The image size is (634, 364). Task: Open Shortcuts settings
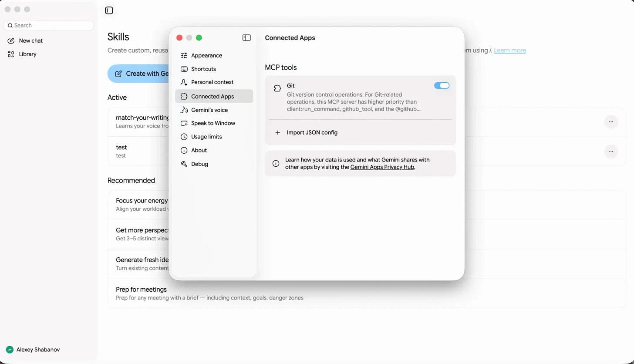(214, 69)
